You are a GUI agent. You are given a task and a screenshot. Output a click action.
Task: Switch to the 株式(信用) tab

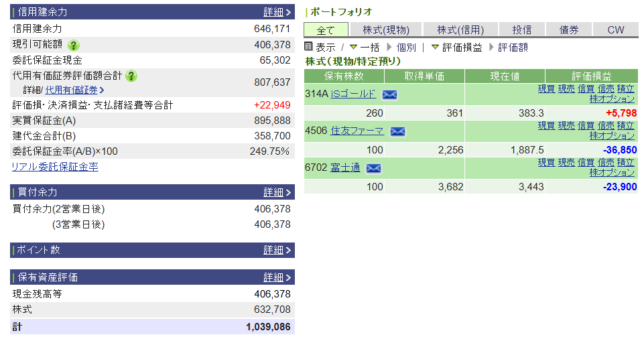pyautogui.click(x=460, y=30)
